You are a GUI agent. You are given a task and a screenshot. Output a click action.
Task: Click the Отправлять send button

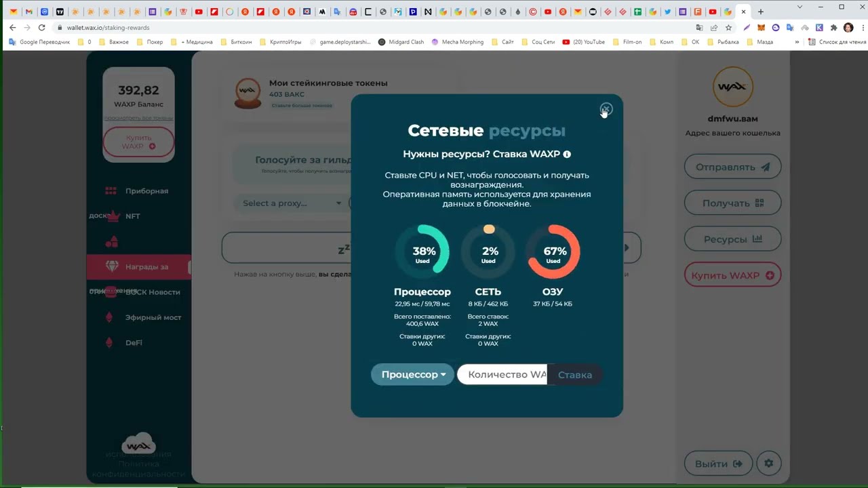pyautogui.click(x=732, y=167)
